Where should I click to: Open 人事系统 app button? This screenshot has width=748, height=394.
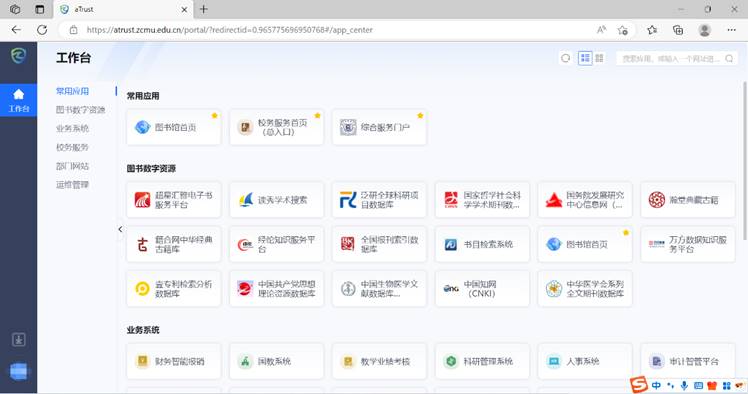point(585,361)
